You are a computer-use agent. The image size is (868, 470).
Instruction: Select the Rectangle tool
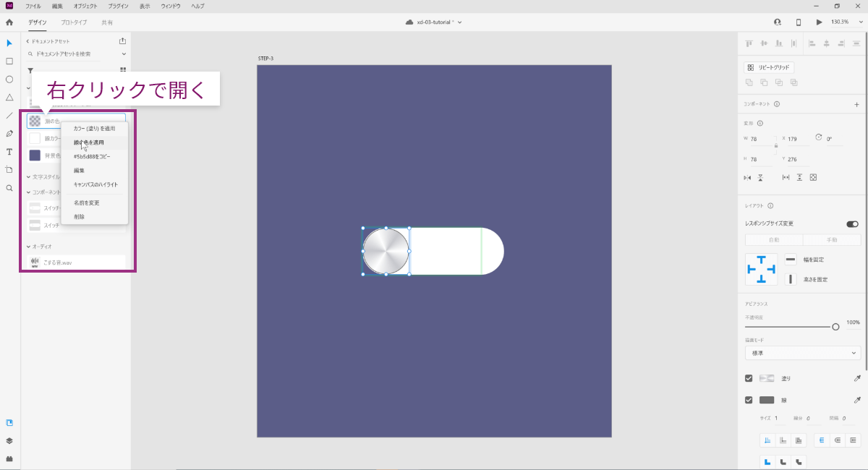point(9,61)
